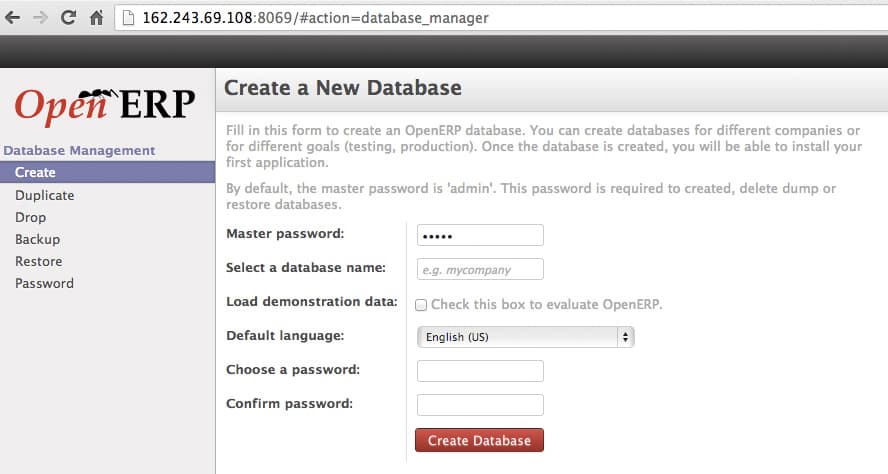Viewport: 888px width, 474px height.
Task: Click the page icon in the address bar
Action: click(x=129, y=18)
